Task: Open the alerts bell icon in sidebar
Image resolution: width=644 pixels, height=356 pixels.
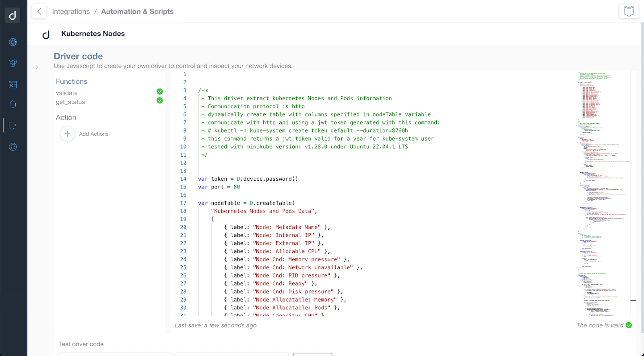Action: [x=13, y=105]
